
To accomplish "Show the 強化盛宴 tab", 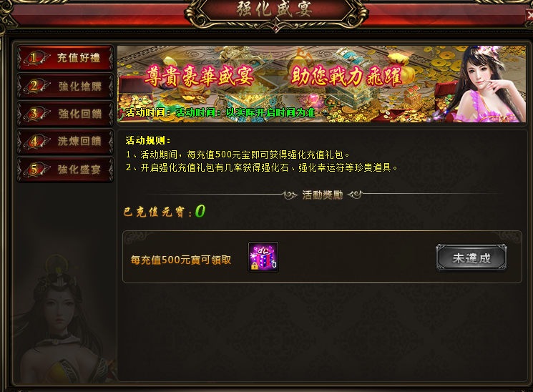I will tap(65, 170).
